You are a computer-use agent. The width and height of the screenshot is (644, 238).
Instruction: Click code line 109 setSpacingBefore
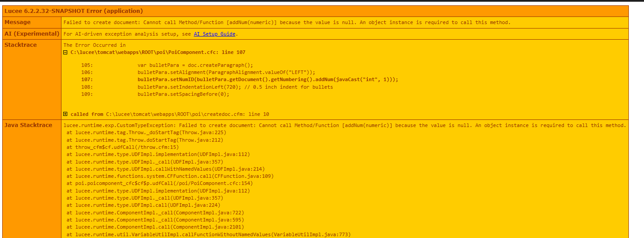183,94
